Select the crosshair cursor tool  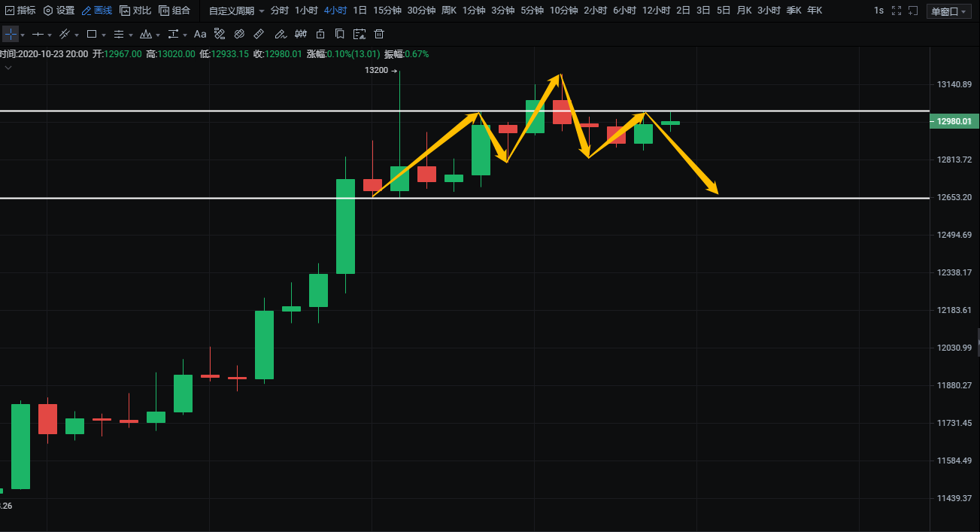(x=10, y=35)
